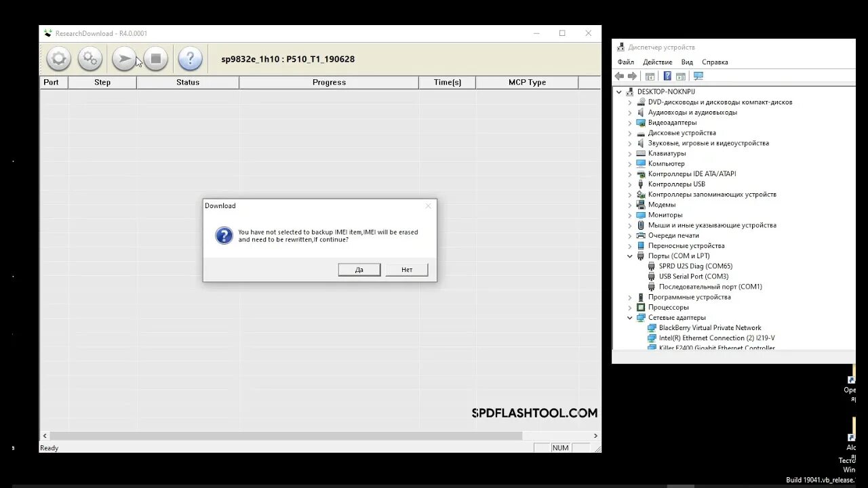This screenshot has width=868, height=488.
Task: Click the Progress column header
Action: [x=329, y=83]
